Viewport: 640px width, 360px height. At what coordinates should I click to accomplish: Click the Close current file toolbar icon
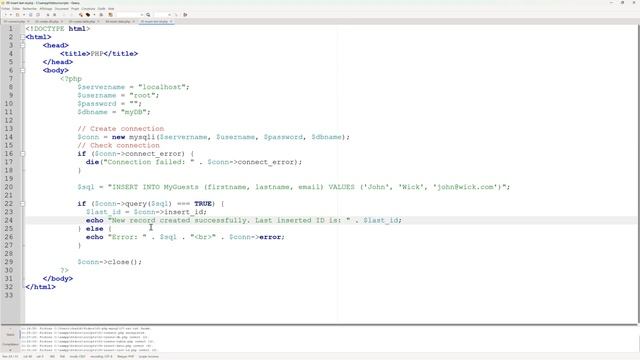pyautogui.click(x=54, y=15)
